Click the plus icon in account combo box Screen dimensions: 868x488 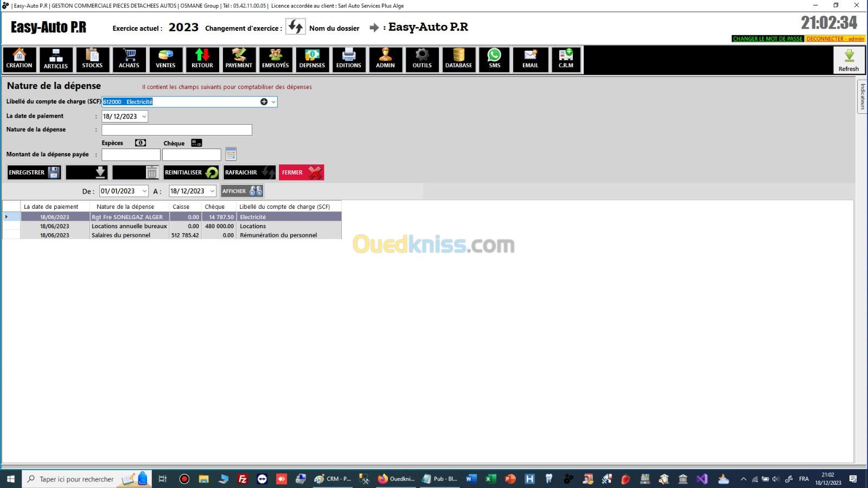(x=264, y=102)
